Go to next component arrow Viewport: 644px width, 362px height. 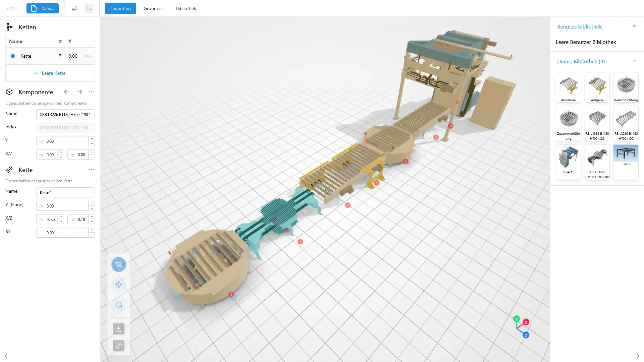79,92
